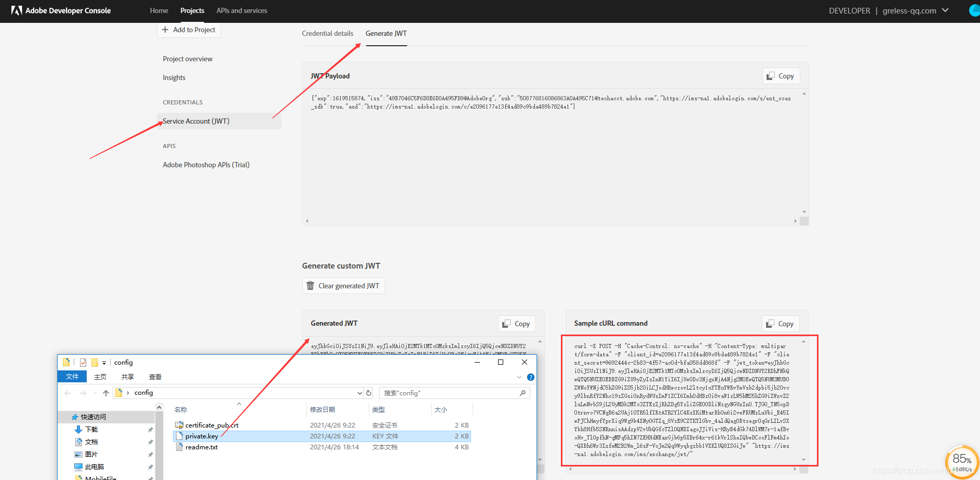Viewport: 980px width, 480px height.
Task: Refresh the config folder with the refresh icon
Action: 369,393
